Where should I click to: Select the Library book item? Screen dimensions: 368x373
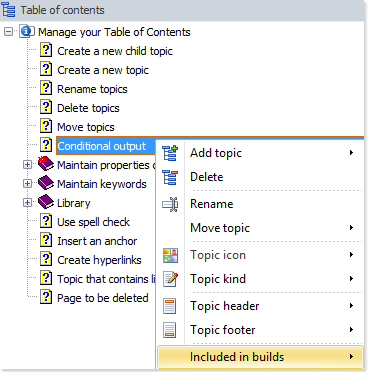click(74, 203)
